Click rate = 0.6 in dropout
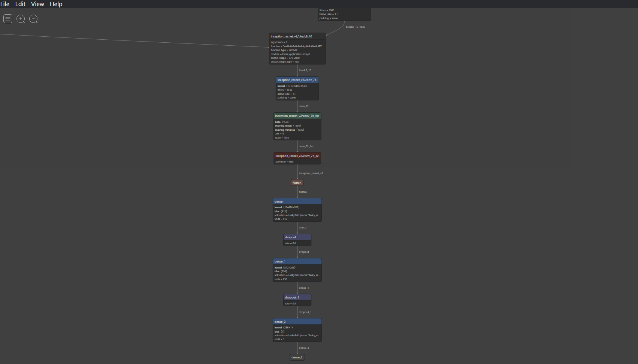Image resolution: width=638 pixels, height=364 pixels. pos(290,243)
